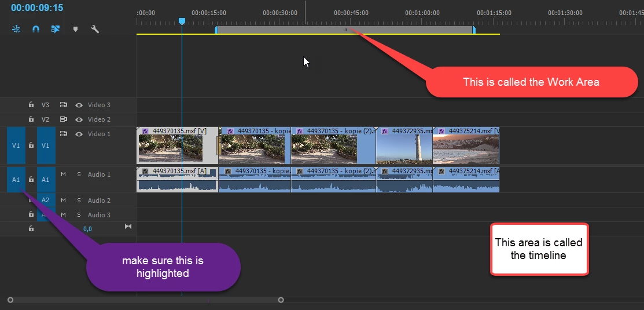This screenshot has width=644, height=310.
Task: Hide Video 3 track with eye icon
Action: (79, 105)
